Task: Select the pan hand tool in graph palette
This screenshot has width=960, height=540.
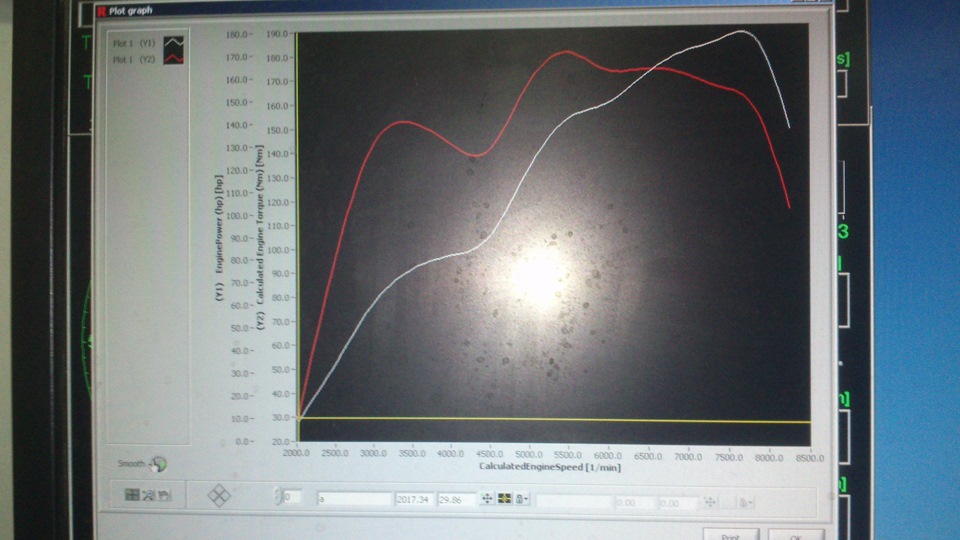Action: (x=164, y=495)
